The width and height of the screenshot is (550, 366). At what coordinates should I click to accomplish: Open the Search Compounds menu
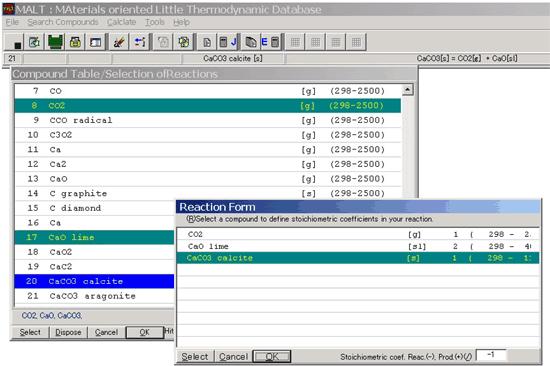(63, 22)
